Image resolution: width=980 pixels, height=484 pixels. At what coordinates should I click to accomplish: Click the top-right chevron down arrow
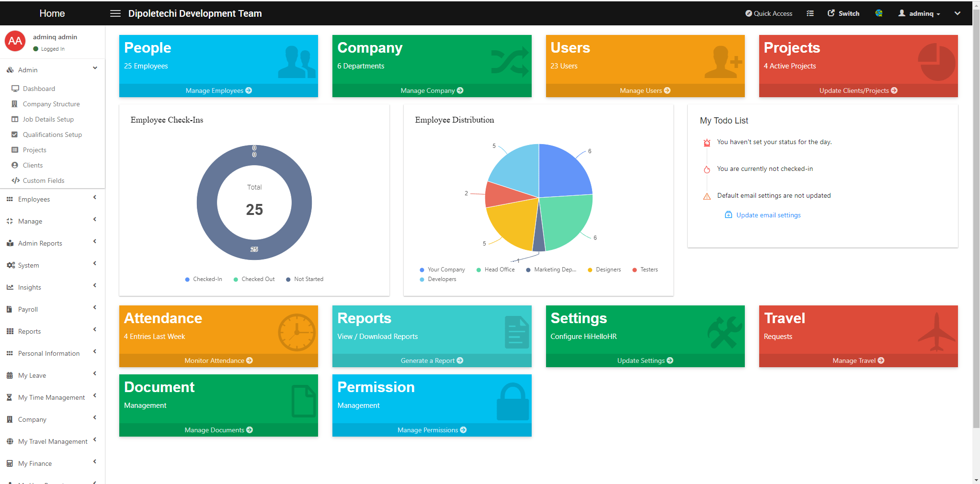(957, 13)
